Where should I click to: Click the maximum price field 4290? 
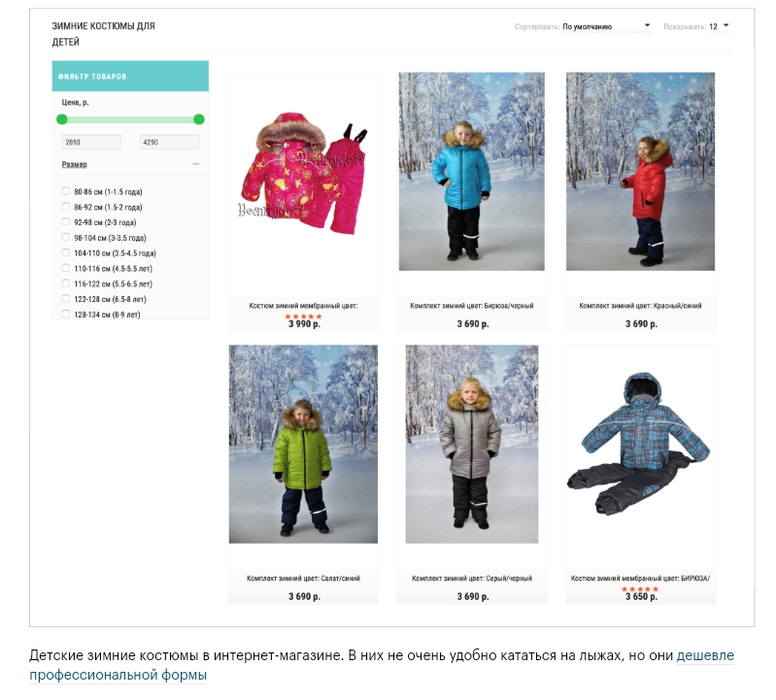(169, 142)
